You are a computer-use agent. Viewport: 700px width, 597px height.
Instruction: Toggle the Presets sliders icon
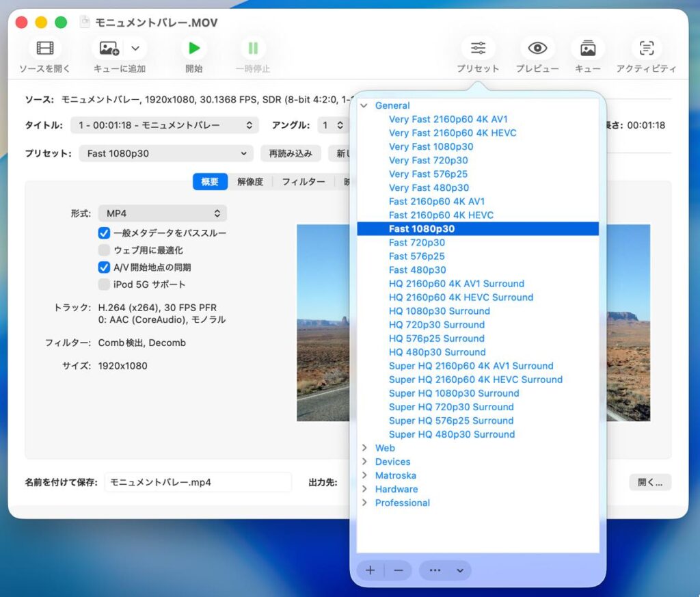[478, 49]
